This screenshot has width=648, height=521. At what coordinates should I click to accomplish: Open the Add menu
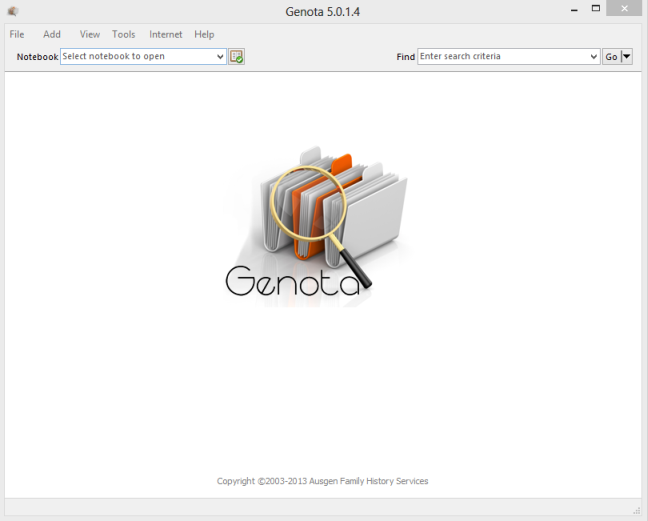point(52,34)
